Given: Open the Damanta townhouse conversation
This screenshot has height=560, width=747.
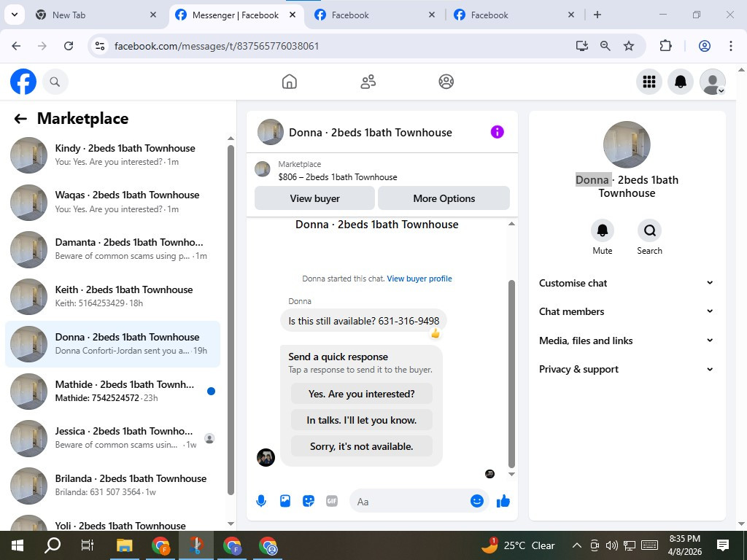Looking at the screenshot, I should pos(113,249).
